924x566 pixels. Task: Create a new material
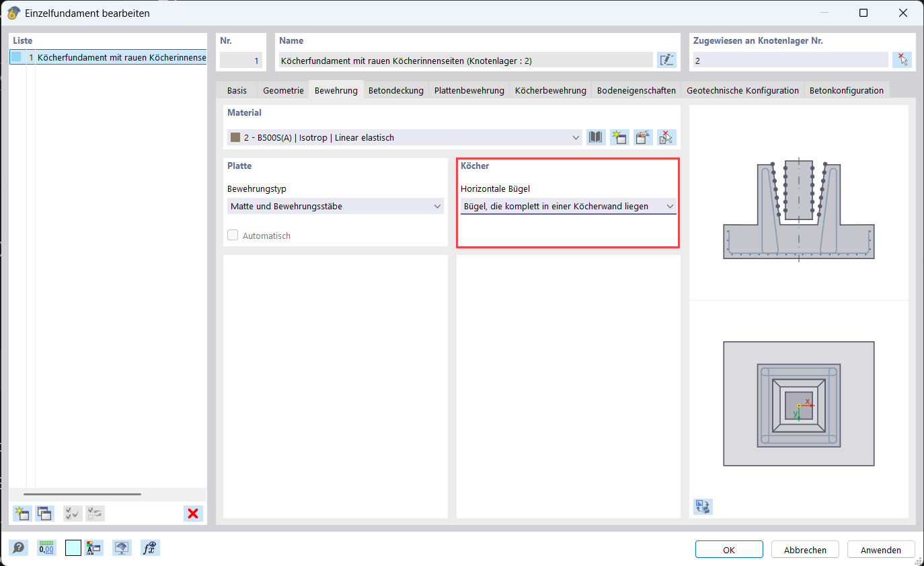tap(619, 137)
